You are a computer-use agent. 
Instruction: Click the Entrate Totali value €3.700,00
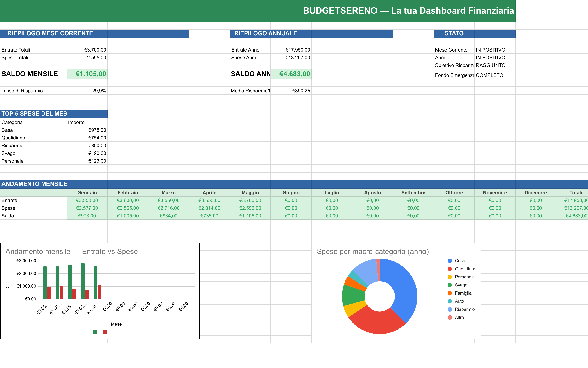pos(87,50)
